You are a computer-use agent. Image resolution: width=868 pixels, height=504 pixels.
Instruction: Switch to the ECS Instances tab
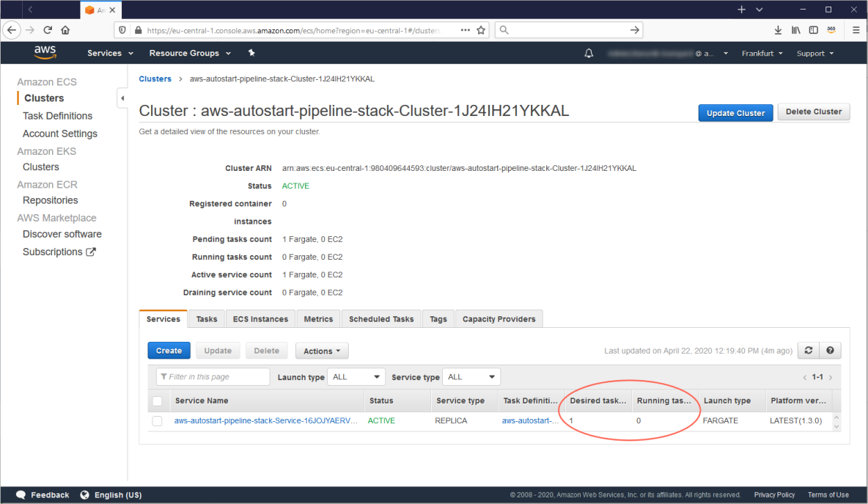pos(260,319)
